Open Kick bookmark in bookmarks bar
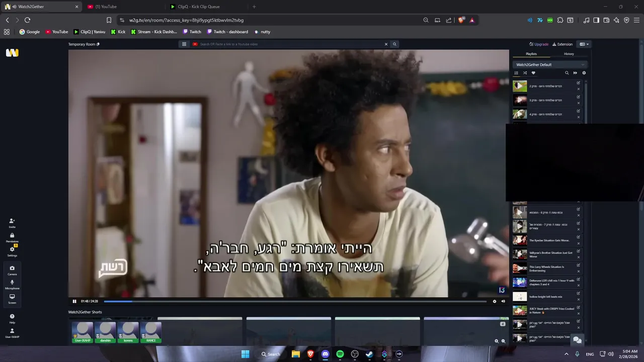The image size is (644, 362). click(x=118, y=32)
